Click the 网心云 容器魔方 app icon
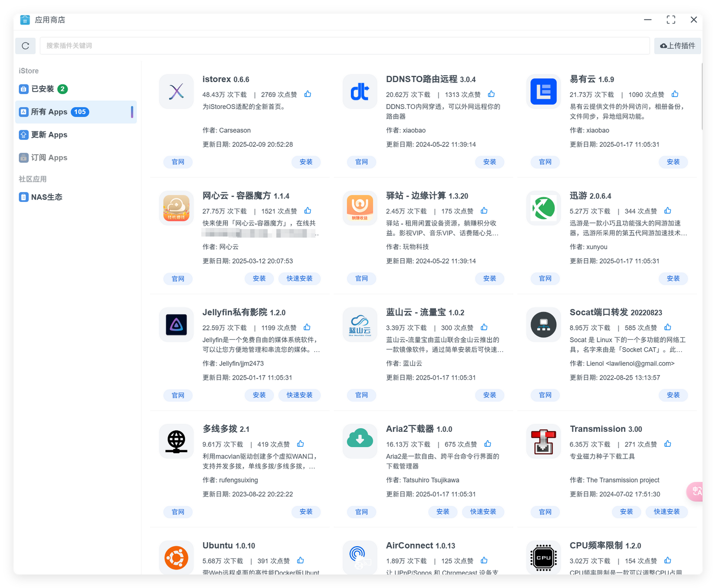The image size is (716, 588). point(177,208)
